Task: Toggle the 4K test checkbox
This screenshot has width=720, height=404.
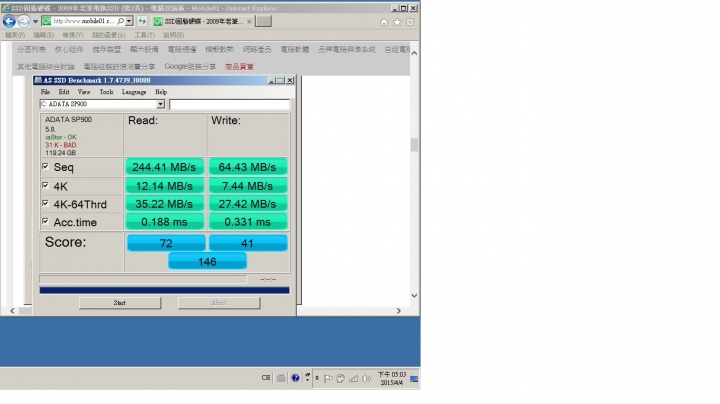Action: tap(45, 185)
